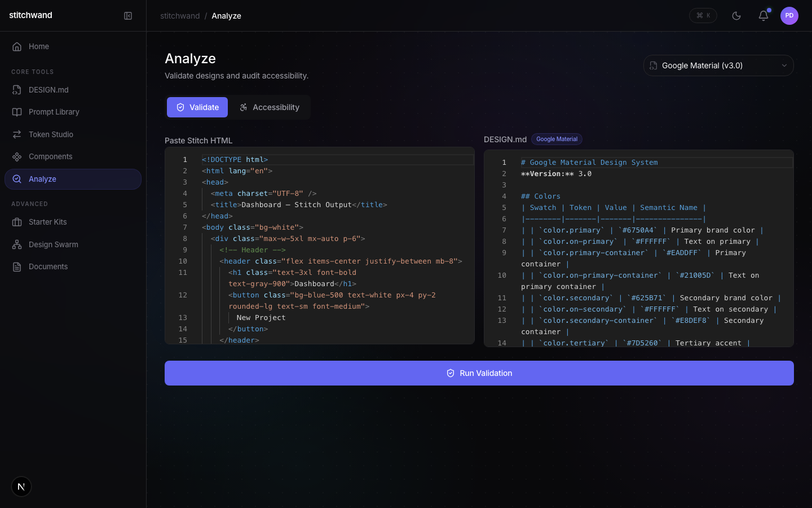Image resolution: width=812 pixels, height=508 pixels.
Task: Click line number 12 in HTML editor
Action: pos(183,295)
